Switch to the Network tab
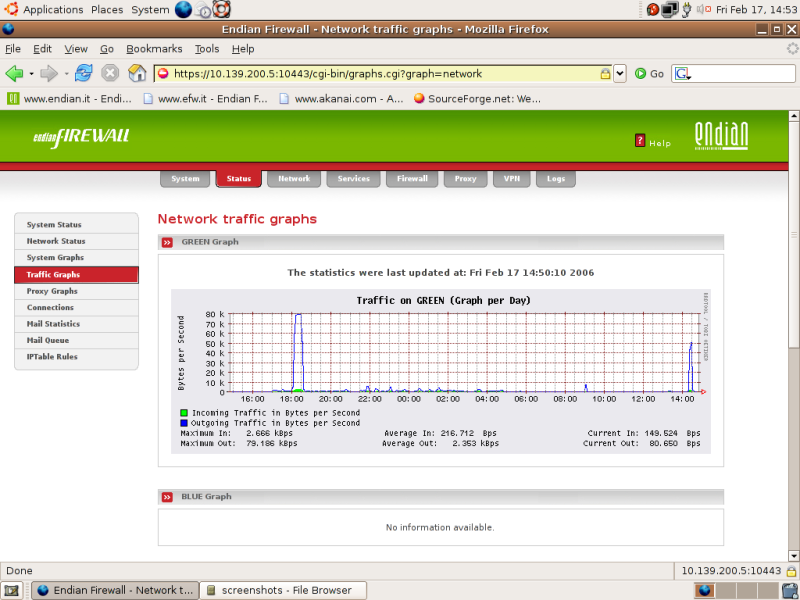800x600 pixels. (294, 179)
